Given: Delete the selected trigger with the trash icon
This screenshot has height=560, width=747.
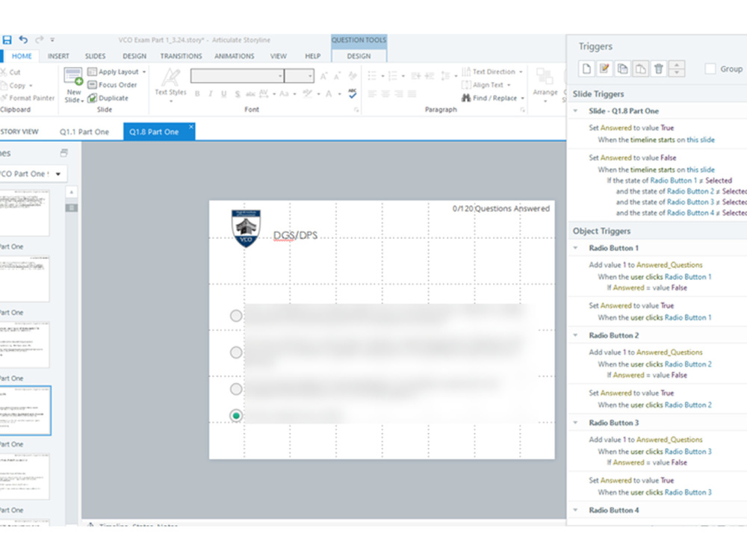Looking at the screenshot, I should 659,69.
